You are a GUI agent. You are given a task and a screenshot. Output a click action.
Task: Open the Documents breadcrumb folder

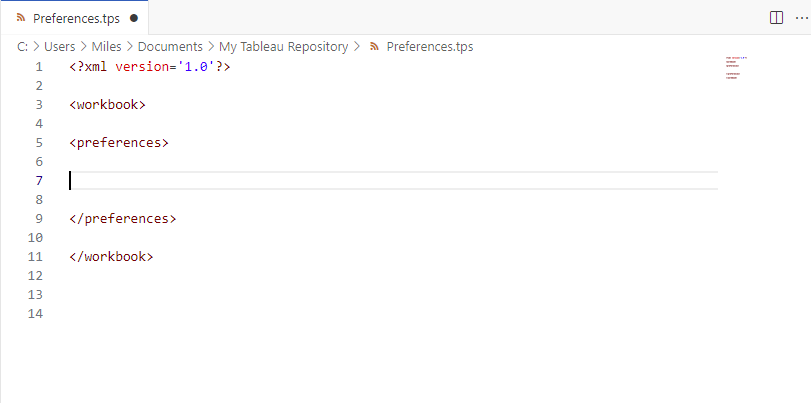(x=170, y=47)
